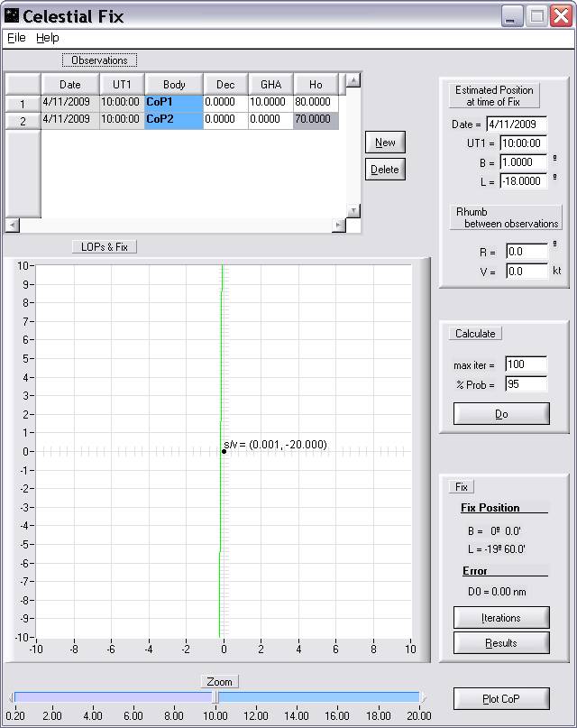Viewport: 577px width, 728px height.
Task: Click the Plot CoP button
Action: 501,699
